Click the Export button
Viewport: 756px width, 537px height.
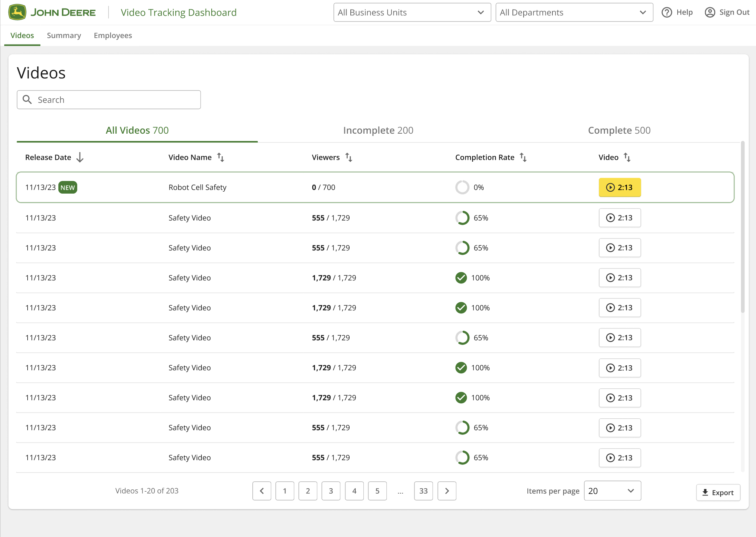coord(718,492)
